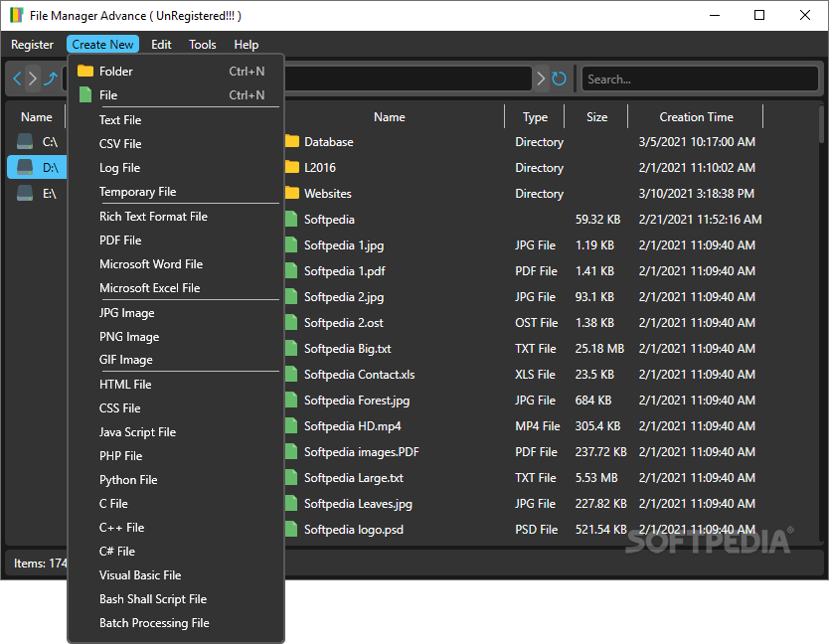Click file icon of Softpedia 1.pdf

pos(291,270)
